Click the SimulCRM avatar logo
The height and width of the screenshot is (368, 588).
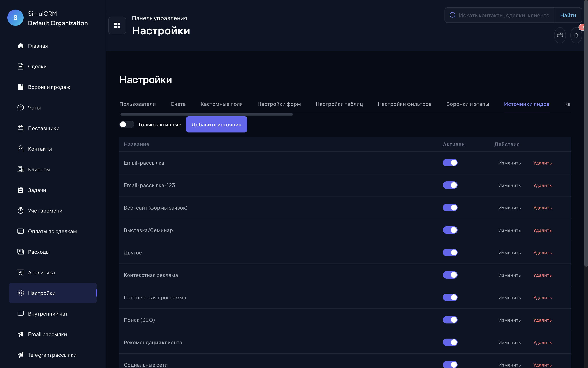tap(15, 17)
